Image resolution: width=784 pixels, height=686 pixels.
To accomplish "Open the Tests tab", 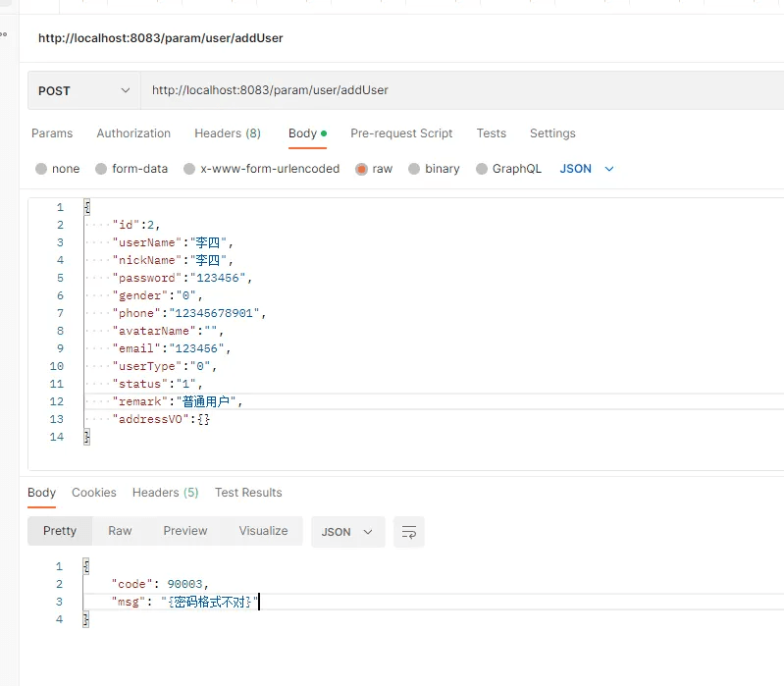I will tap(492, 133).
